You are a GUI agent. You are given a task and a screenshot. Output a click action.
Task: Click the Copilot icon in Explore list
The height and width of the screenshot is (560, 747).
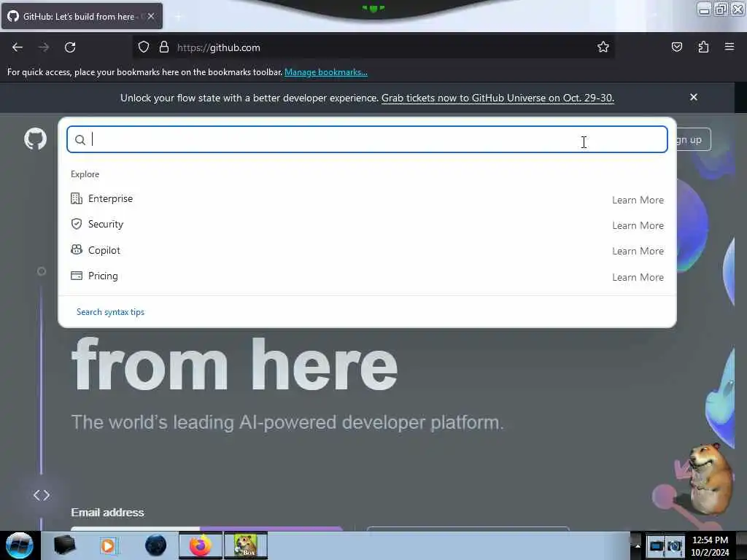[x=76, y=249]
